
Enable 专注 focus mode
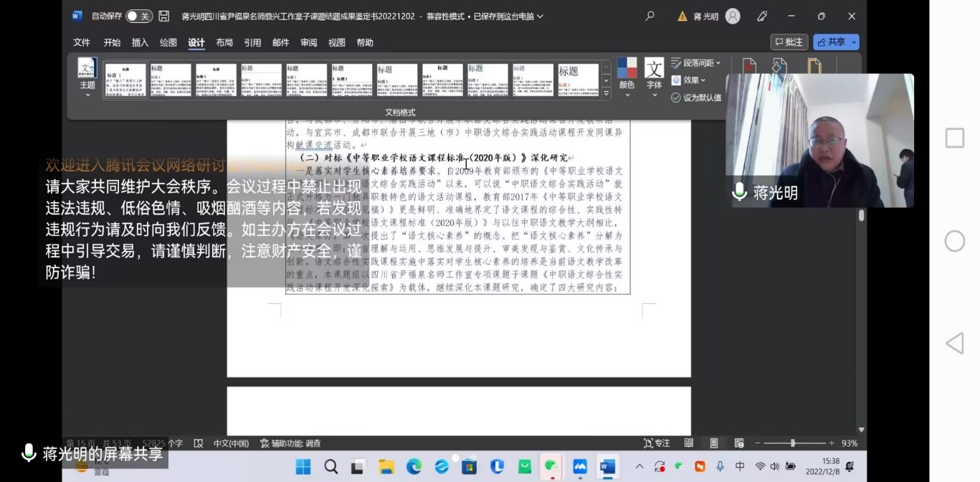(657, 443)
